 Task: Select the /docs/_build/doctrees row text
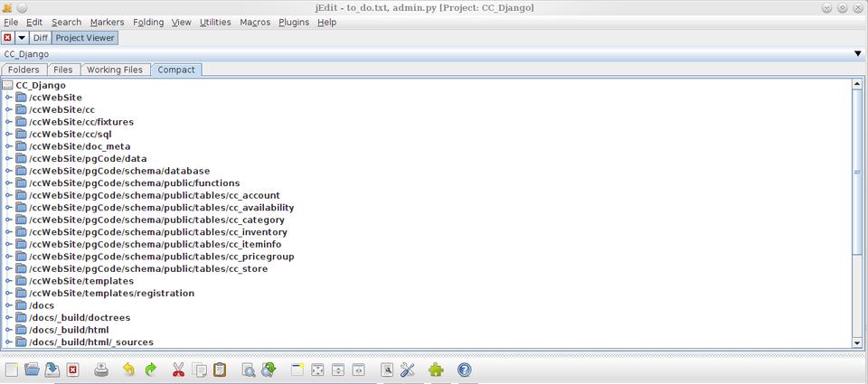(x=80, y=318)
